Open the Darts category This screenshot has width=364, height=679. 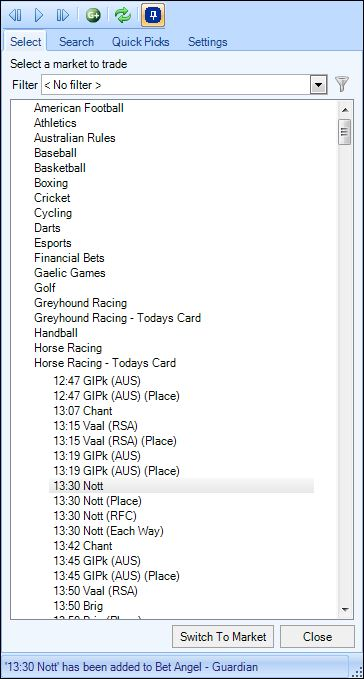click(x=47, y=228)
